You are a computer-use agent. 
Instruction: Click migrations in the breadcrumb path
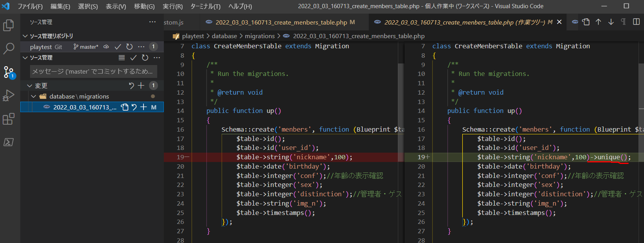(x=260, y=36)
